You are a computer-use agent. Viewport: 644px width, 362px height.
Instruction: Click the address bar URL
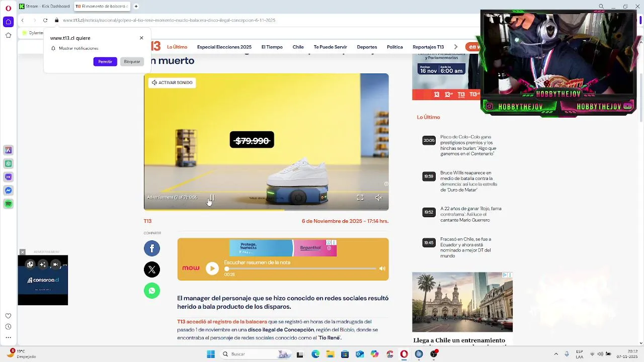pos(169,20)
